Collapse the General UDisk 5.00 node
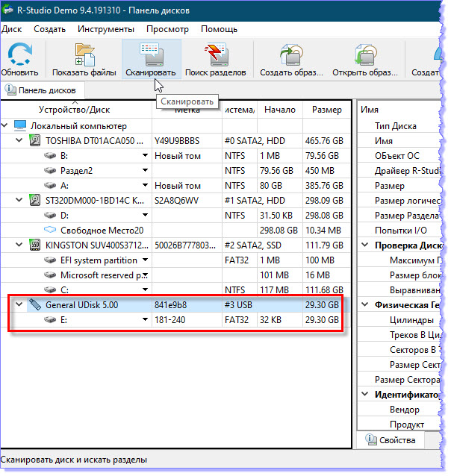Image resolution: width=451 pixels, height=476 pixels. click(19, 305)
